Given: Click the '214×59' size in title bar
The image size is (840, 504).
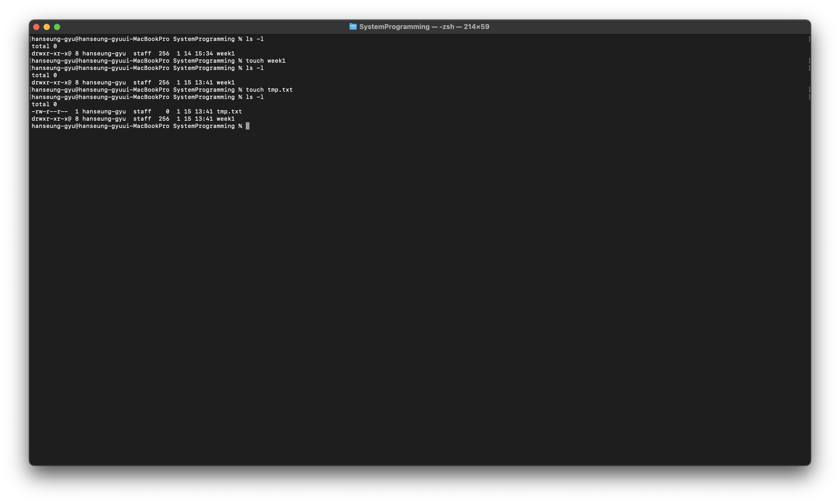Looking at the screenshot, I should point(476,27).
